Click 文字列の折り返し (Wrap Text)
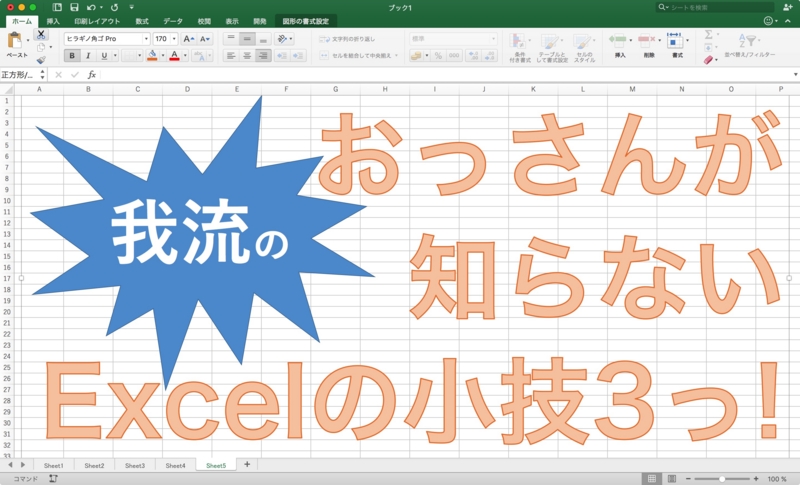Image resolution: width=800 pixels, height=485 pixels. pyautogui.click(x=347, y=39)
